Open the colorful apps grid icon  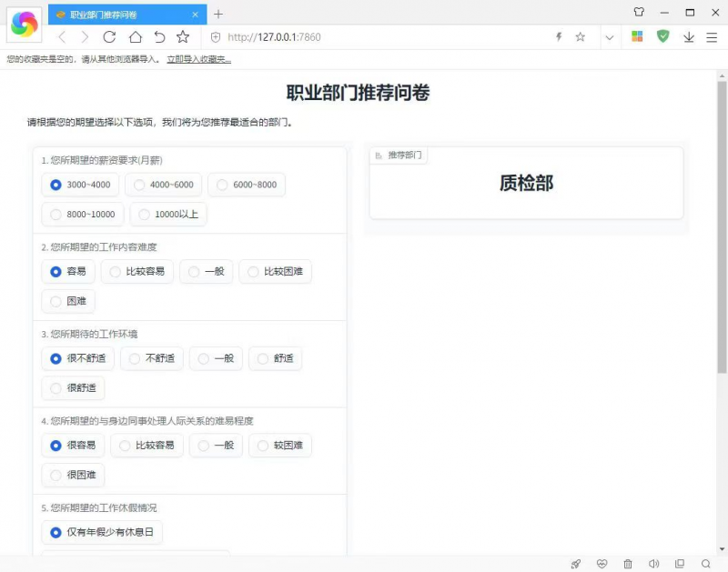[637, 36]
